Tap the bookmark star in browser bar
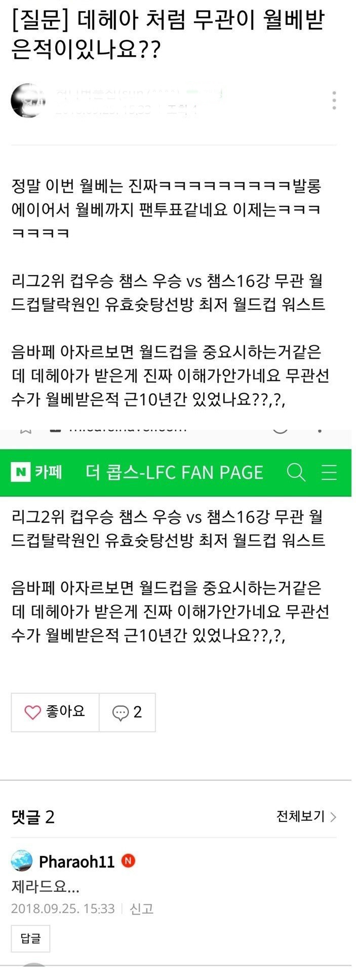The width and height of the screenshot is (356, 980). 25,430
